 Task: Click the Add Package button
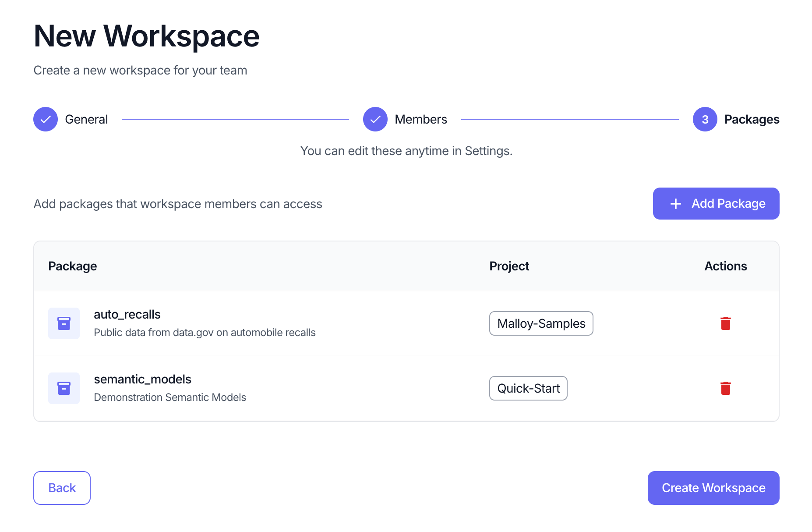click(x=716, y=203)
